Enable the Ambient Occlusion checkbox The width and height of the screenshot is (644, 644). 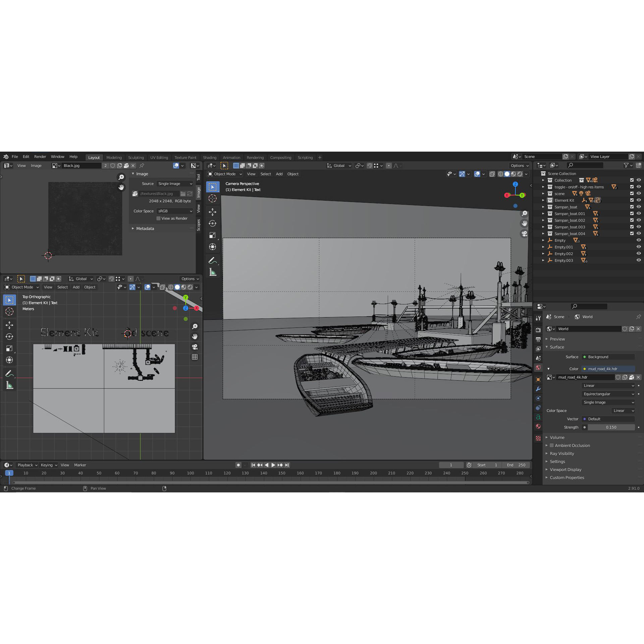(552, 445)
